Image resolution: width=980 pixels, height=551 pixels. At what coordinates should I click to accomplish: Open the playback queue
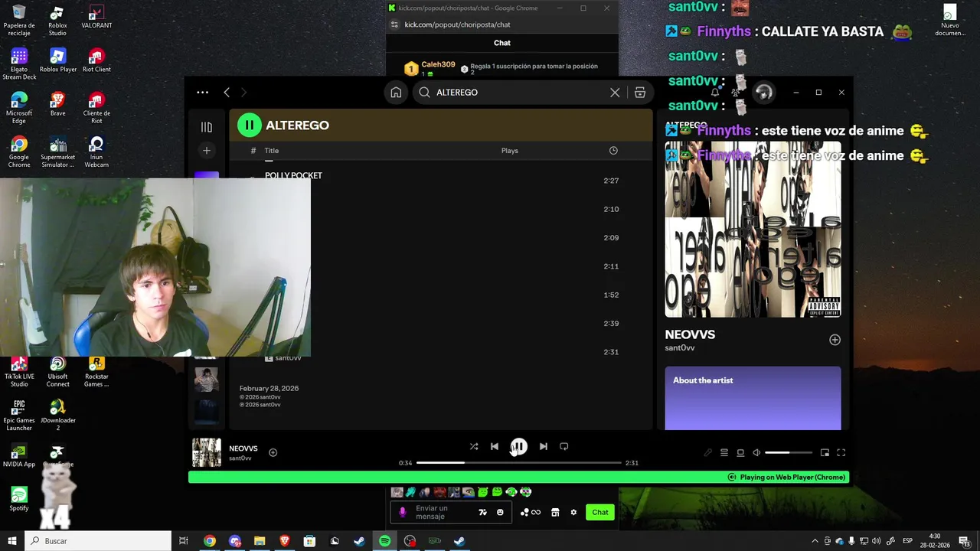724,453
